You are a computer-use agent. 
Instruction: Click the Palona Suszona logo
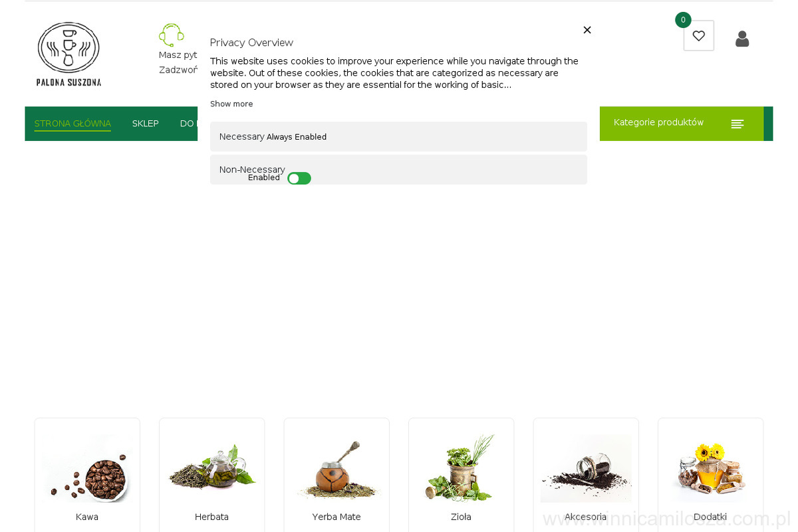pyautogui.click(x=68, y=54)
